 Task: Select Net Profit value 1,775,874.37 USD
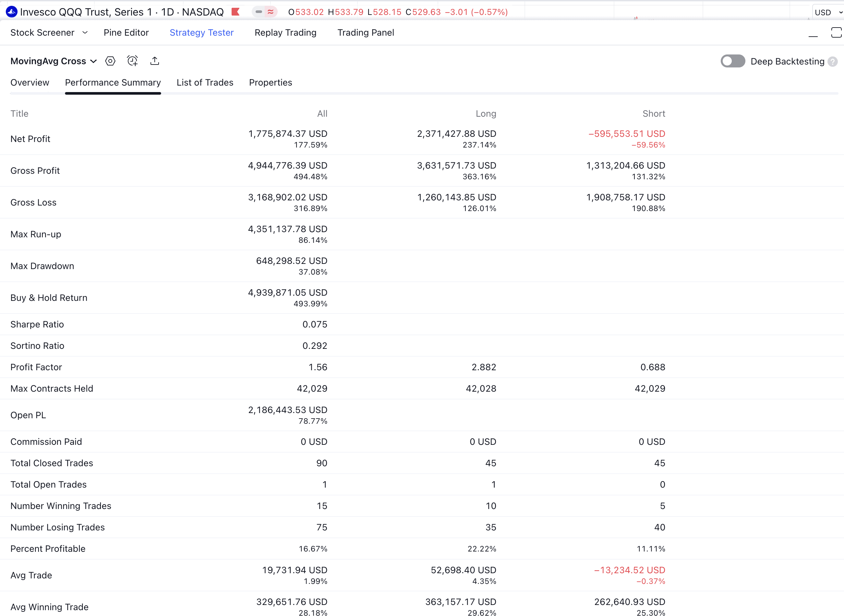pos(288,134)
